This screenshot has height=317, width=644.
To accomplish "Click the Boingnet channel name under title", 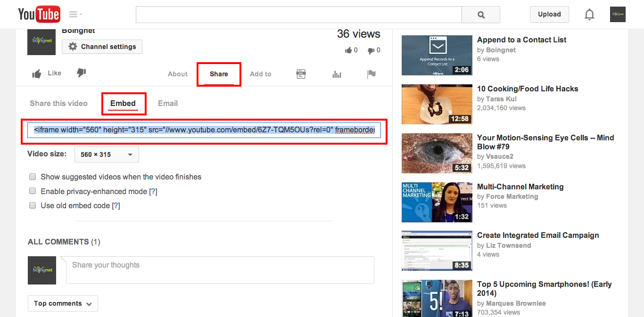I will 78,31.
